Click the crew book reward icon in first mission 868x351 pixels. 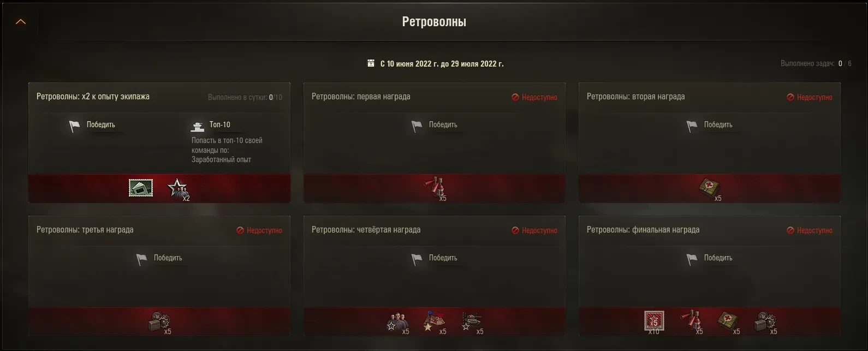[141, 188]
